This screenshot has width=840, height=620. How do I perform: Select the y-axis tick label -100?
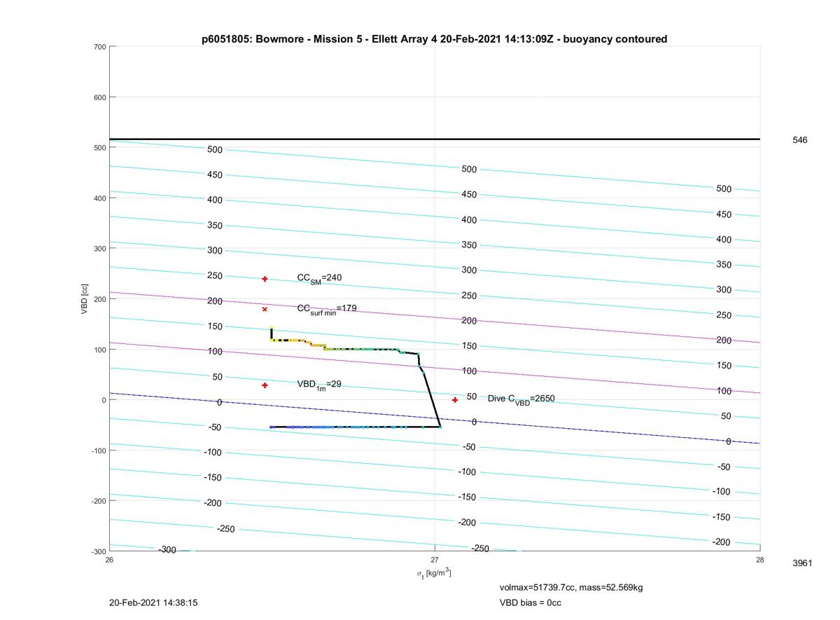point(98,450)
